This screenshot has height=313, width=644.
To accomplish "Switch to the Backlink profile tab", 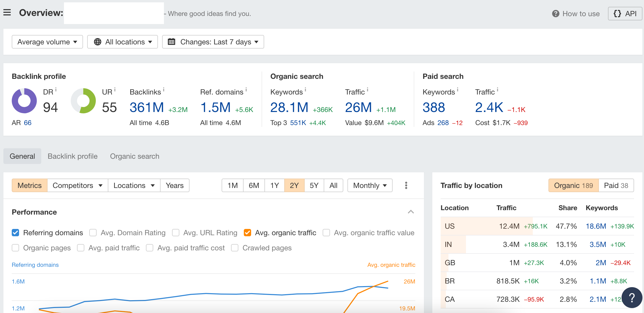I will [x=73, y=156].
